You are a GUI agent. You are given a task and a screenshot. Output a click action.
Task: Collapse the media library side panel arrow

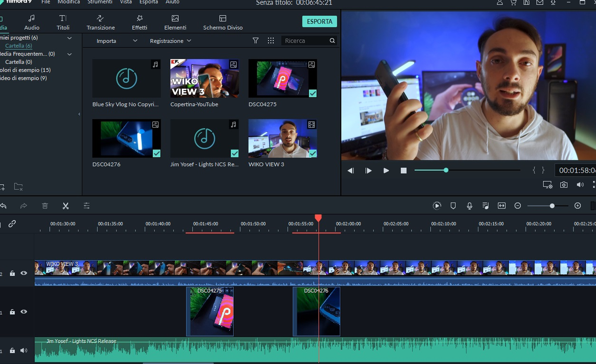[x=79, y=114]
